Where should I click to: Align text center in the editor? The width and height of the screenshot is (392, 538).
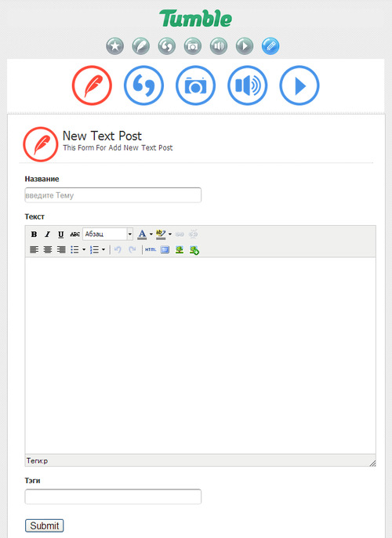[x=48, y=249]
